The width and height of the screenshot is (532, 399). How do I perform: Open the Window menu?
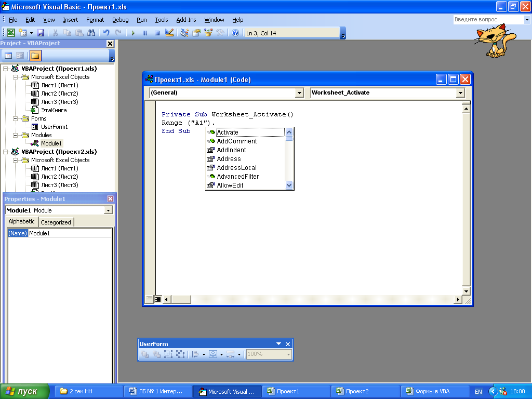click(214, 20)
